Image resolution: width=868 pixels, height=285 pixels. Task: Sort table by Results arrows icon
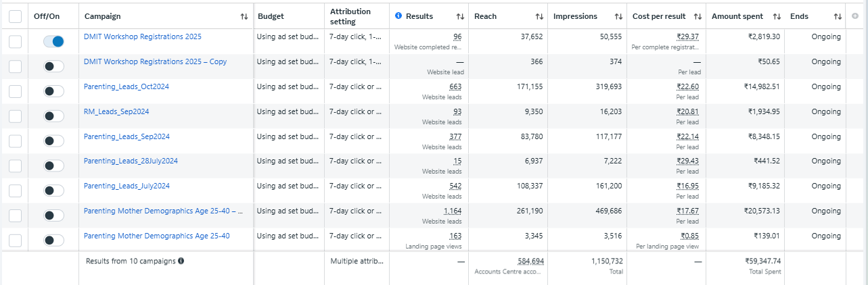click(460, 16)
